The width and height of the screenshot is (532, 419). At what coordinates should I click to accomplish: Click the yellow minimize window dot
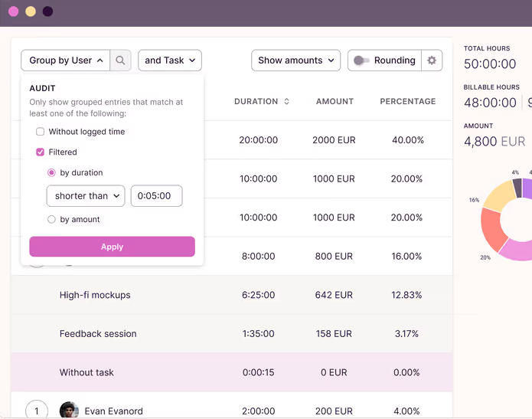31,11
